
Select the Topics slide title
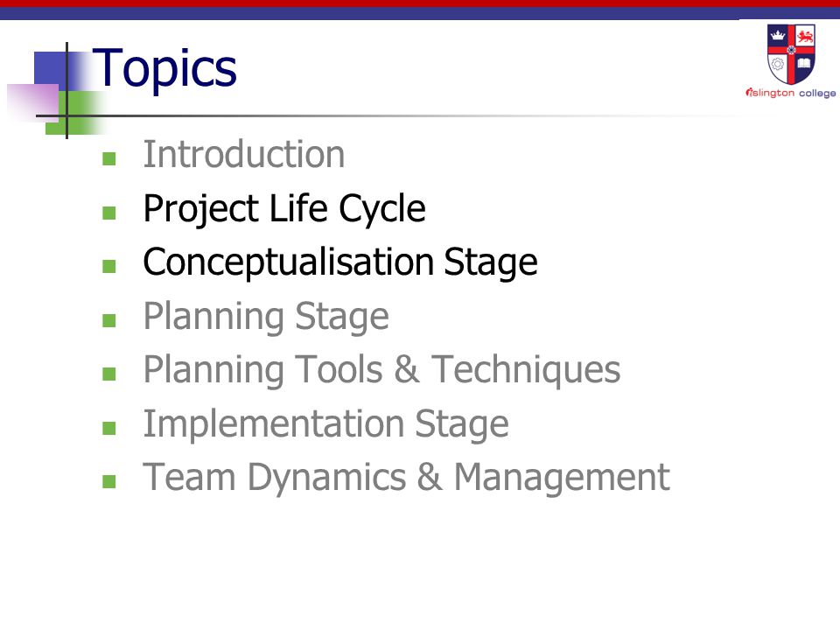point(164,68)
